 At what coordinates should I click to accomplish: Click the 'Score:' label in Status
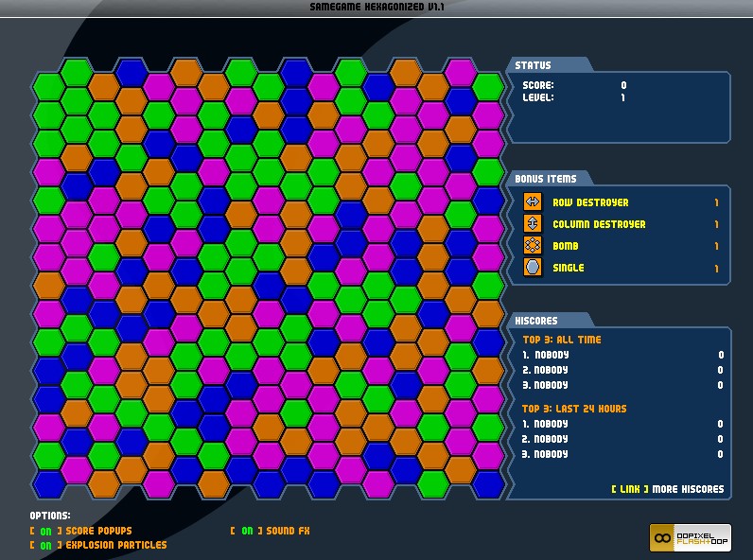click(x=538, y=85)
